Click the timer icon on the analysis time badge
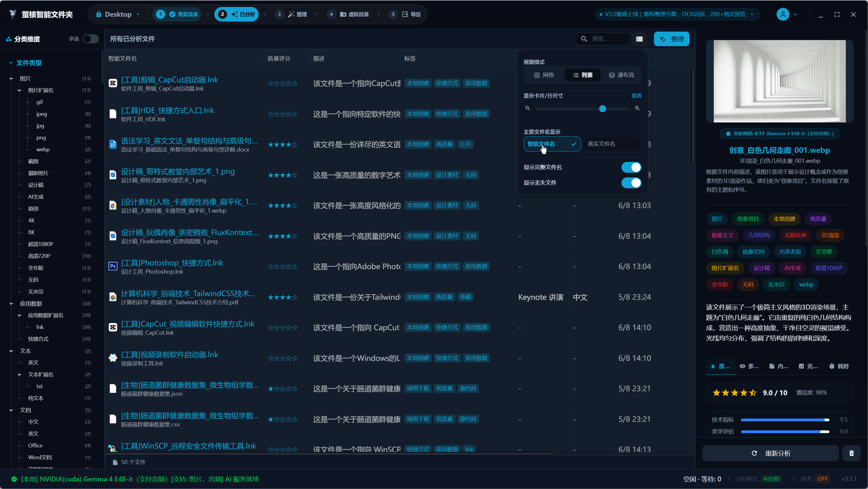 tap(728, 134)
